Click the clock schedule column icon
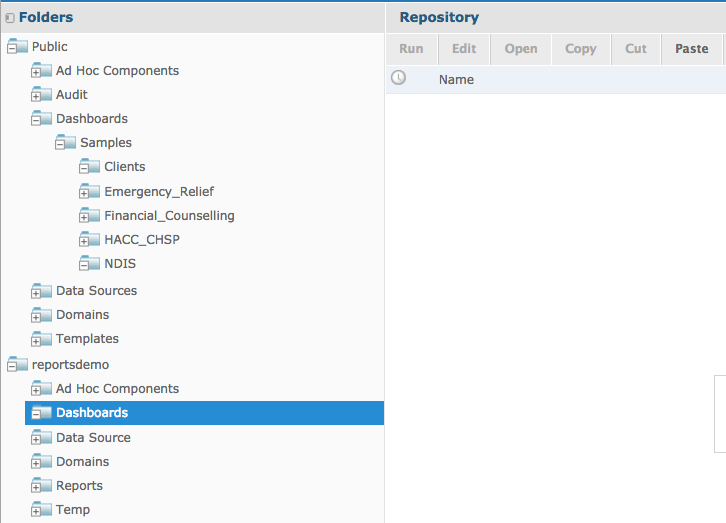This screenshot has height=523, width=726. [x=398, y=78]
